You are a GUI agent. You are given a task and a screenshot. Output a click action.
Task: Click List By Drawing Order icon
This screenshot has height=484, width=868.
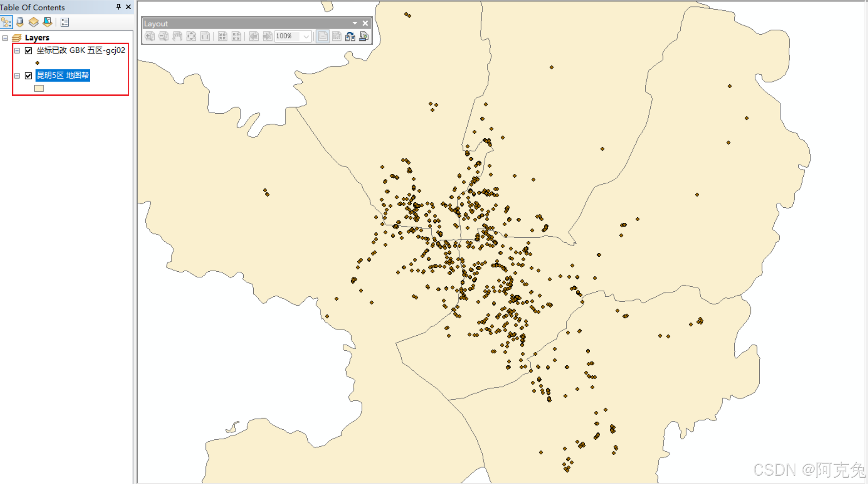point(6,22)
